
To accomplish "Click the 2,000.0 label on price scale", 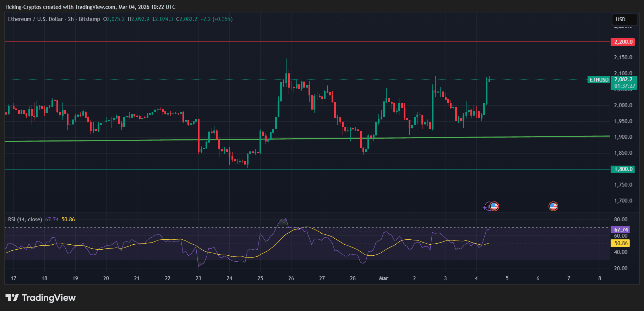I will click(x=623, y=105).
